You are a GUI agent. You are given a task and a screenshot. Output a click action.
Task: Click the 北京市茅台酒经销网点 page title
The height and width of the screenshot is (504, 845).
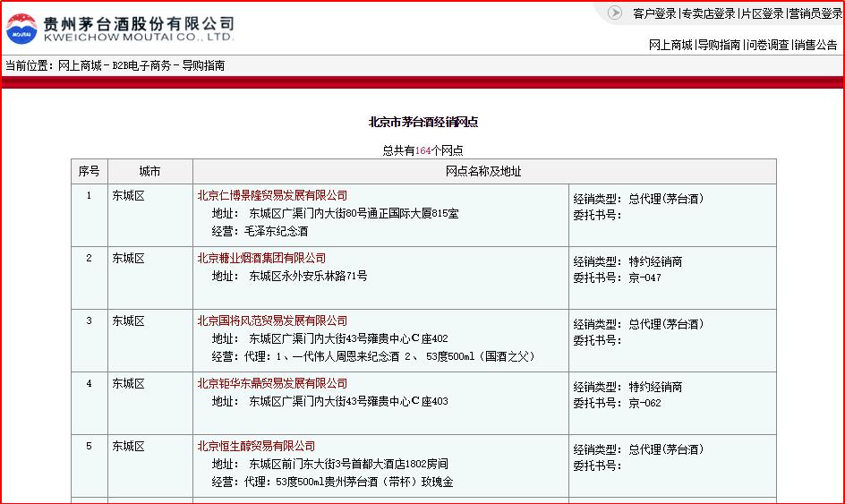point(423,123)
